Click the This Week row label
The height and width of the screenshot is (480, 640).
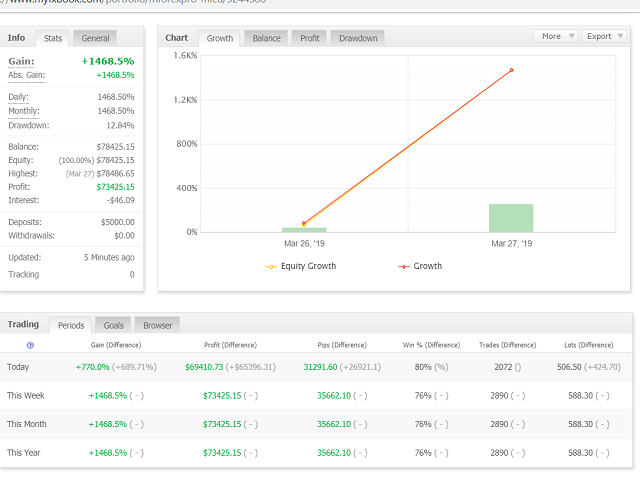click(26, 396)
